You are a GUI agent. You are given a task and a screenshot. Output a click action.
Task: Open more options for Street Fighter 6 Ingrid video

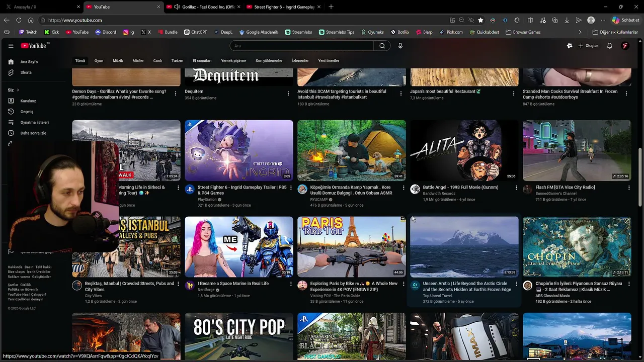tap(291, 188)
